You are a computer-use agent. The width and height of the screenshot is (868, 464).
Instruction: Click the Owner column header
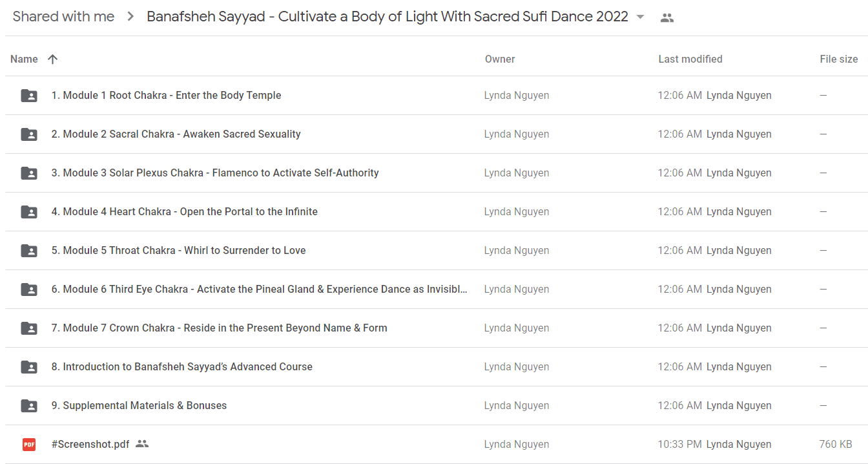coord(500,59)
